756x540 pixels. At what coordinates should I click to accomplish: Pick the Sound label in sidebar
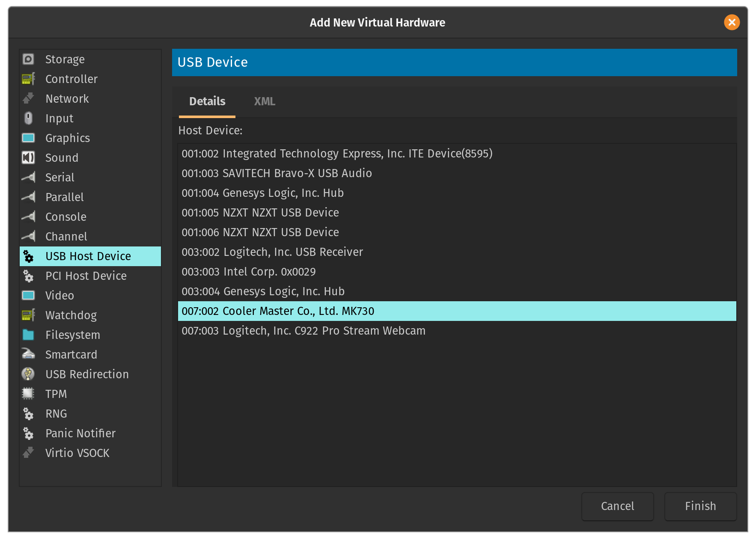point(62,158)
